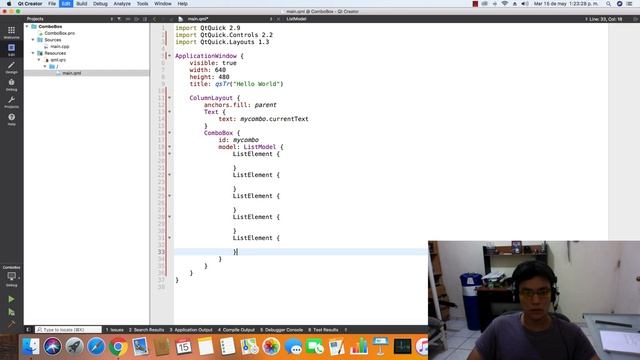Collapse the qml.qrc node

click(x=39, y=60)
